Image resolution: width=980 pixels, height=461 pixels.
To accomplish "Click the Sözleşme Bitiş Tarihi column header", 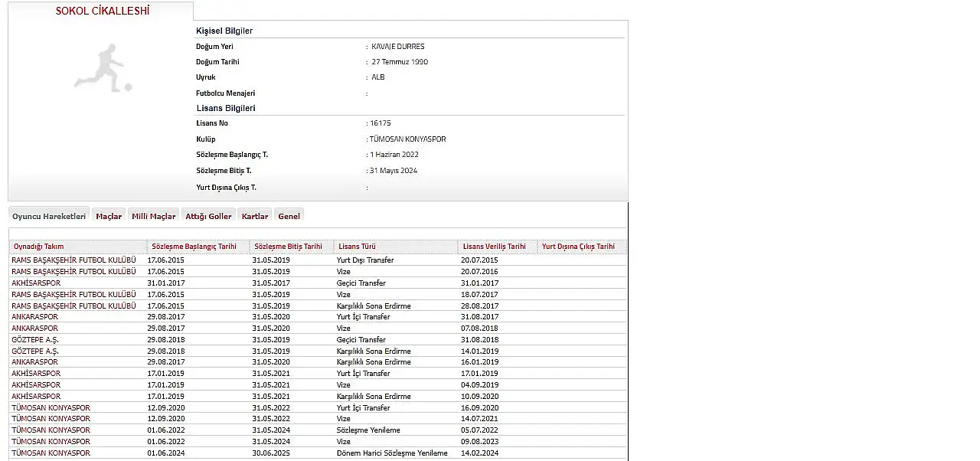I will pos(288,247).
